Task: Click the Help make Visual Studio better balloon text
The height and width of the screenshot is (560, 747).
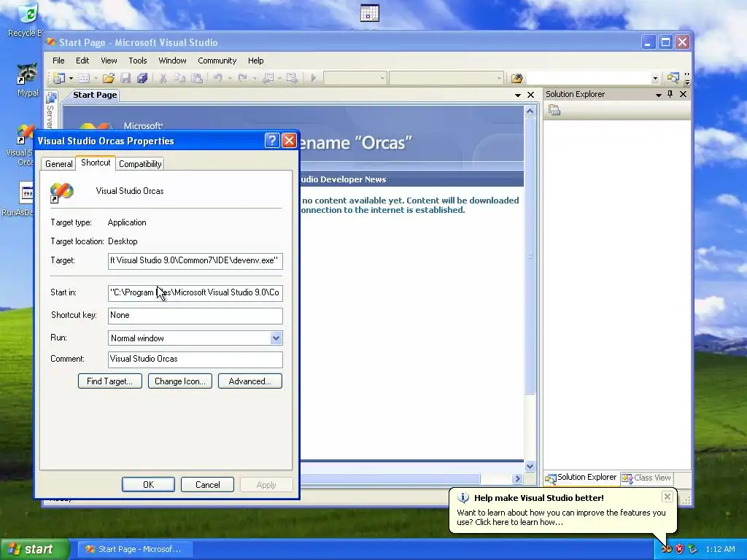Action: [561, 517]
